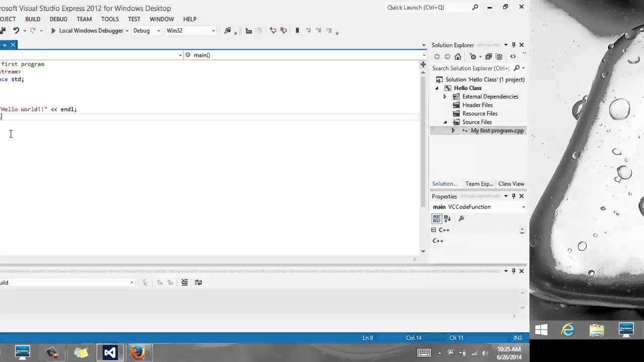Open File Explorer on the right monitor taskbar
The height and width of the screenshot is (362, 644).
point(597,330)
